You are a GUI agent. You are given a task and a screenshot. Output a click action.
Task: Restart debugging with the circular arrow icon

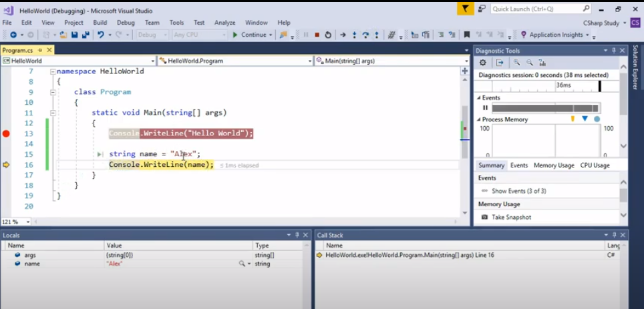pyautogui.click(x=328, y=35)
